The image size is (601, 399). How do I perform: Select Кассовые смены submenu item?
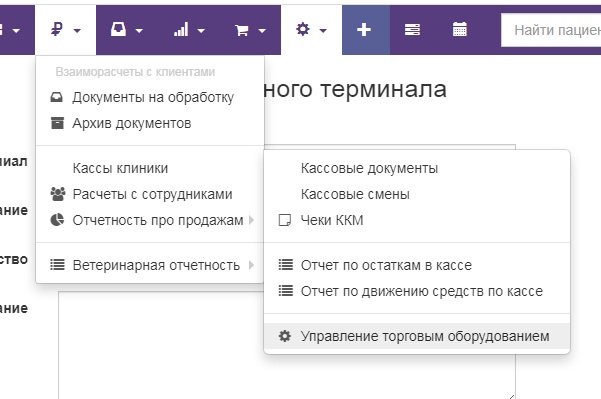click(x=417, y=194)
